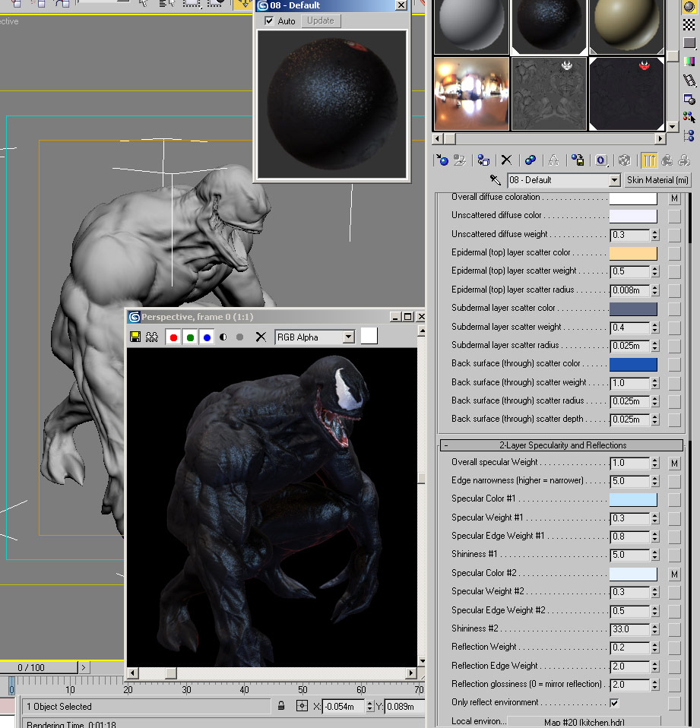The height and width of the screenshot is (728, 700).
Task: Click Select by Material icon
Action: (x=689, y=117)
